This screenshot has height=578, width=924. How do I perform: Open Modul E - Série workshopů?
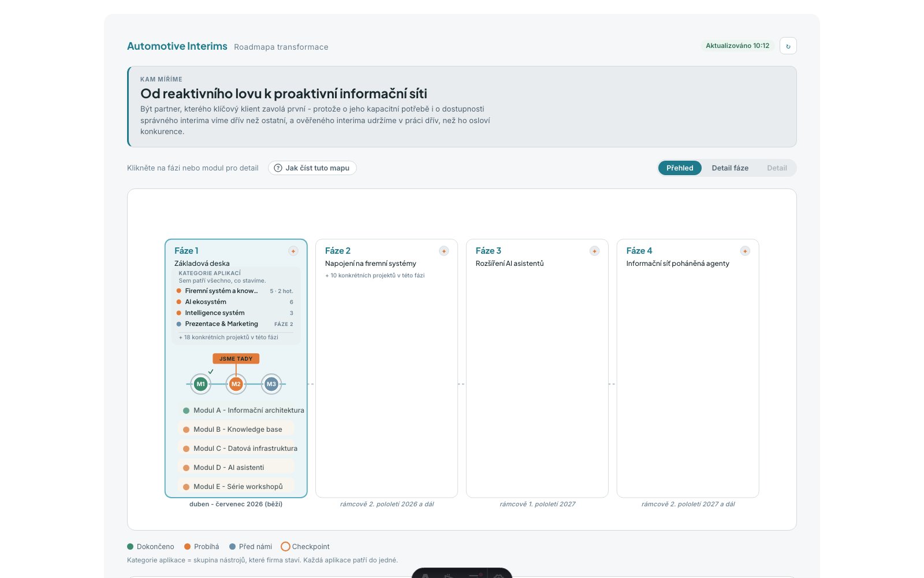[x=236, y=487]
